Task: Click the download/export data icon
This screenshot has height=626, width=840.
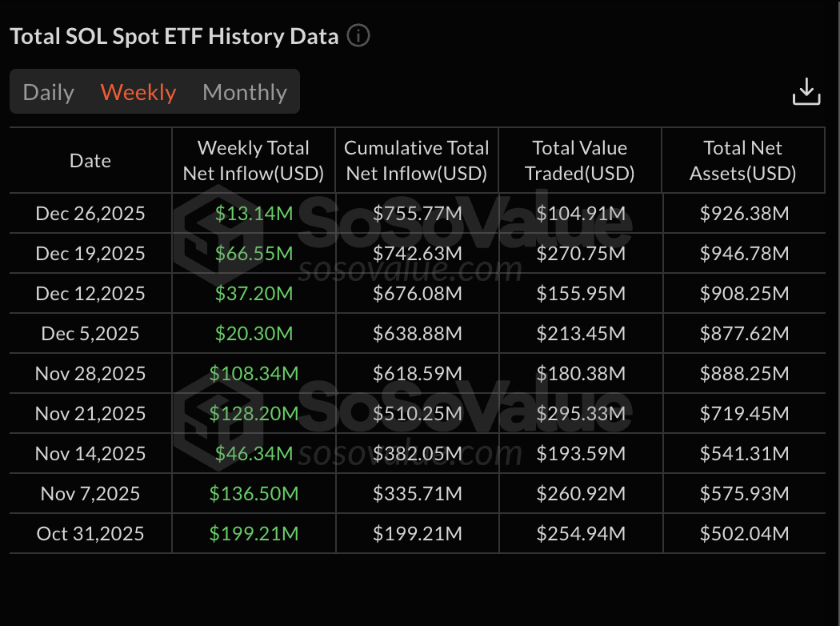Action: (x=806, y=91)
